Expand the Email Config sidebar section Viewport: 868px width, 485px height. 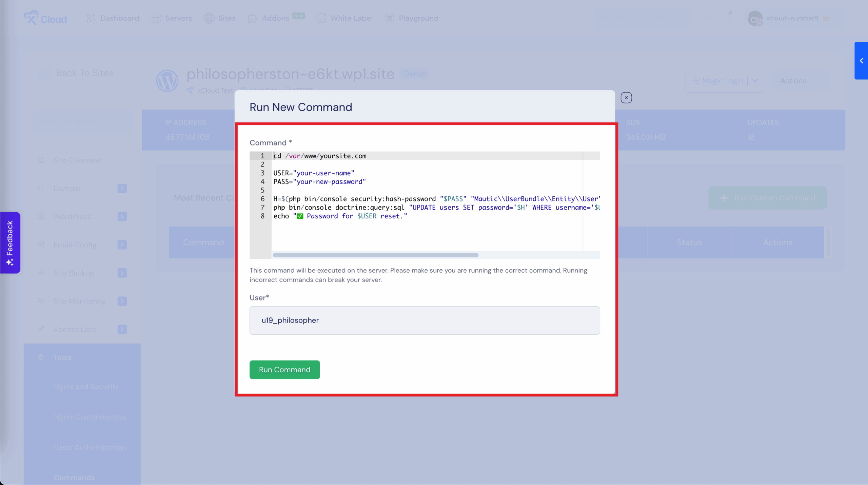(x=122, y=245)
